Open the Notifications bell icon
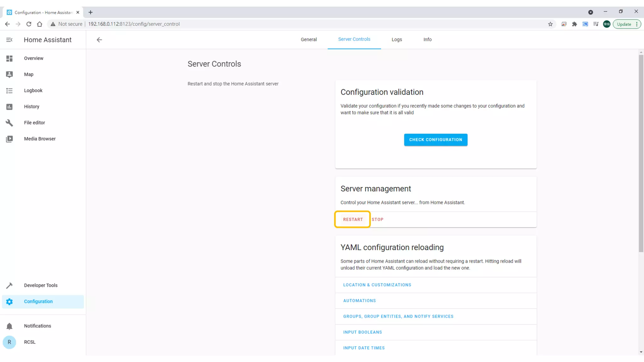Screen dimensions: 644x362 coord(9,326)
